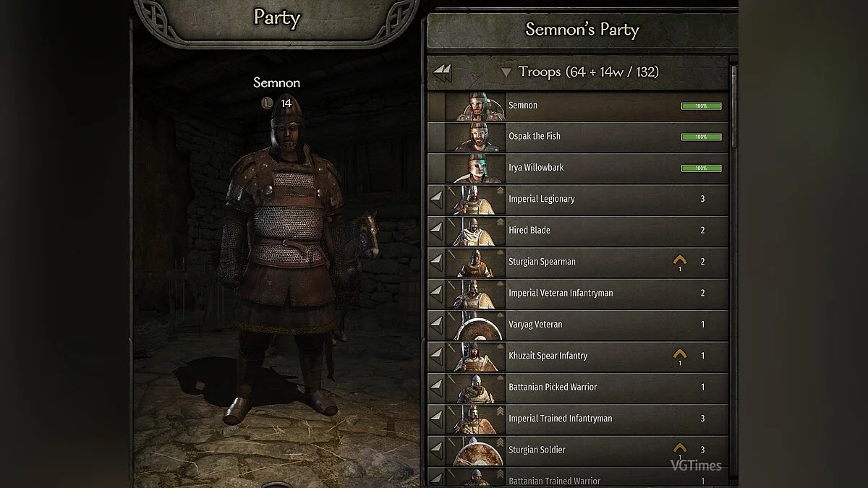Transfer Battanian Picked Warrior with arrow
Screen dimensions: 868x488
pos(436,387)
